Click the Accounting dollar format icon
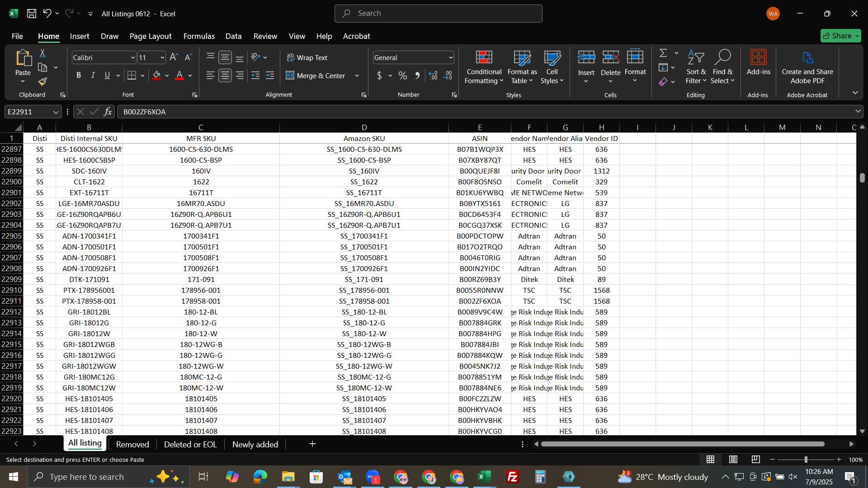Image resolution: width=868 pixels, height=488 pixels. [x=379, y=75]
